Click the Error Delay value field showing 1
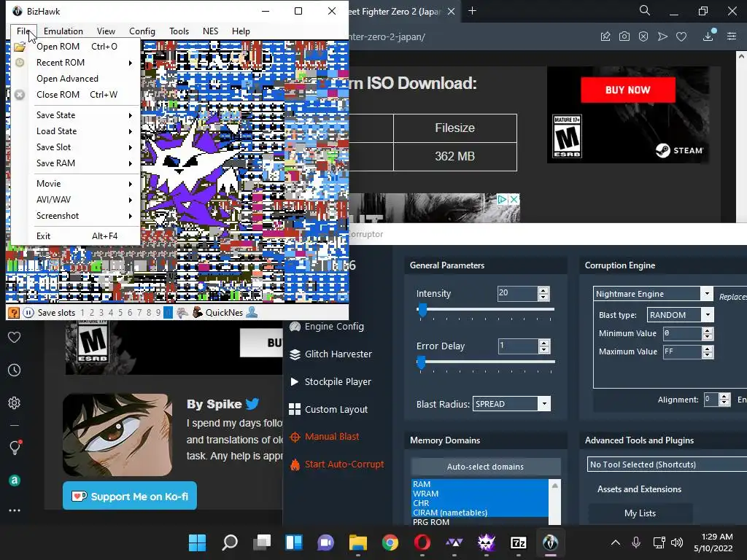 pyautogui.click(x=518, y=346)
